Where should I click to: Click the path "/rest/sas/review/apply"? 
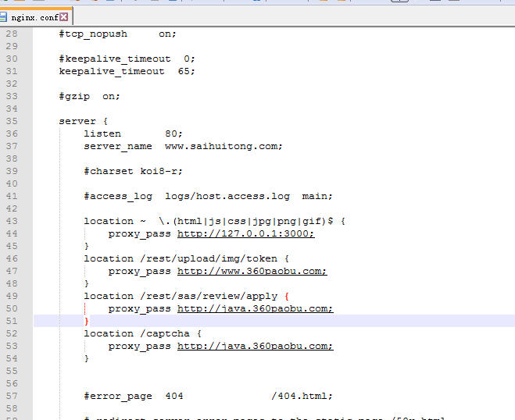click(209, 297)
